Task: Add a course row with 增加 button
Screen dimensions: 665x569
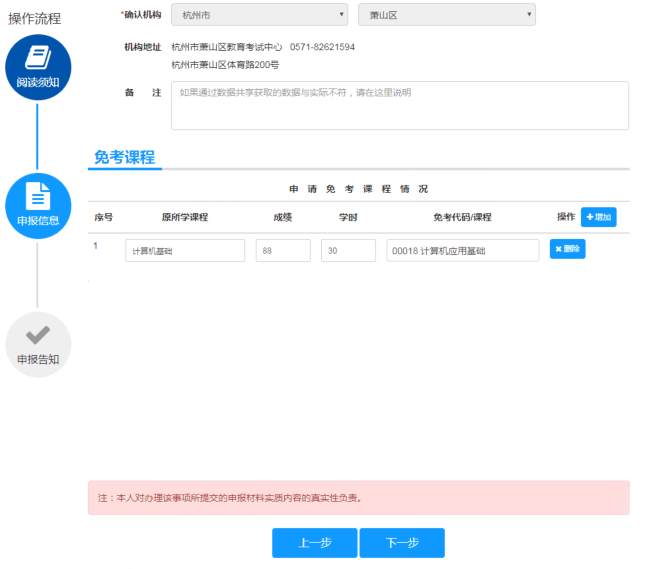Action: tap(599, 217)
